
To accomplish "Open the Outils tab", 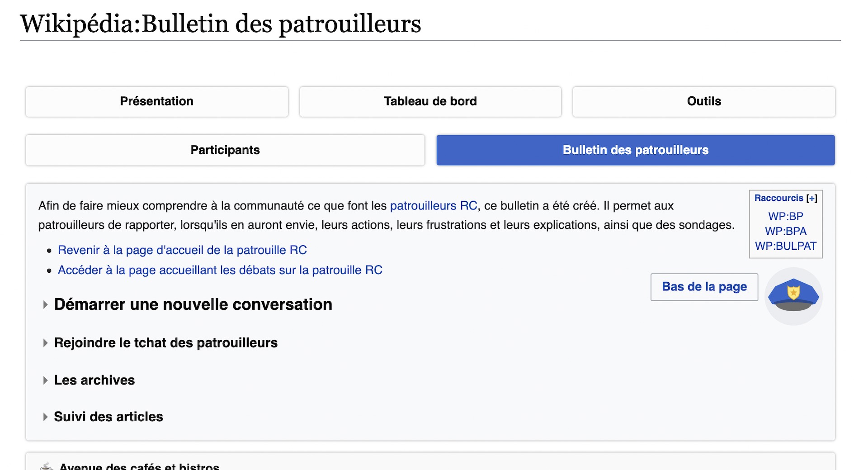I will 704,101.
